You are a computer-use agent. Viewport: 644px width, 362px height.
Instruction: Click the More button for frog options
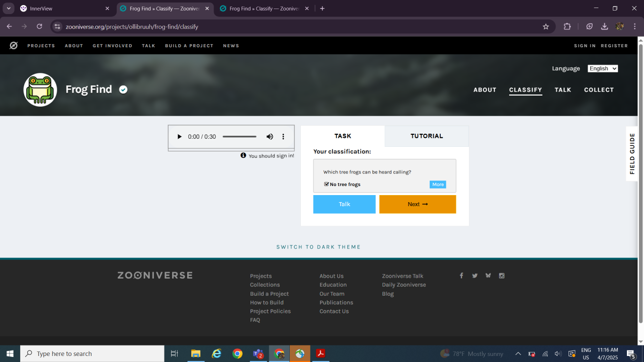438,185
